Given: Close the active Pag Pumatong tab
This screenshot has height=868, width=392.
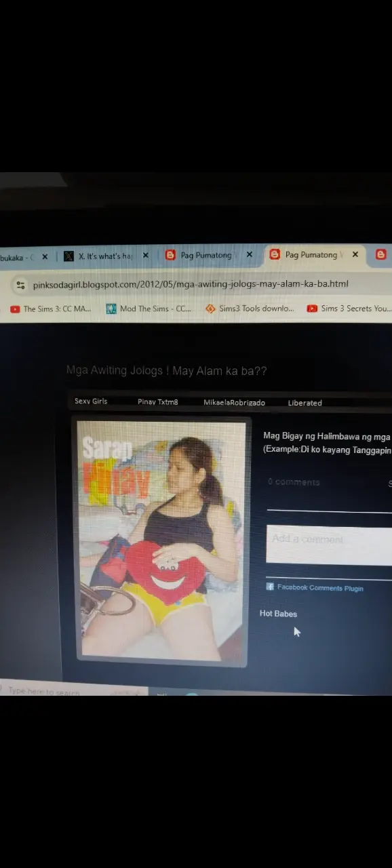Looking at the screenshot, I should (355, 255).
